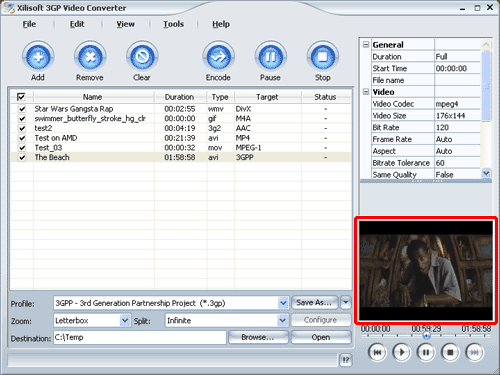Click the properties panel scroll up arrow
Image resolution: width=500 pixels, height=375 pixels.
tap(486, 44)
